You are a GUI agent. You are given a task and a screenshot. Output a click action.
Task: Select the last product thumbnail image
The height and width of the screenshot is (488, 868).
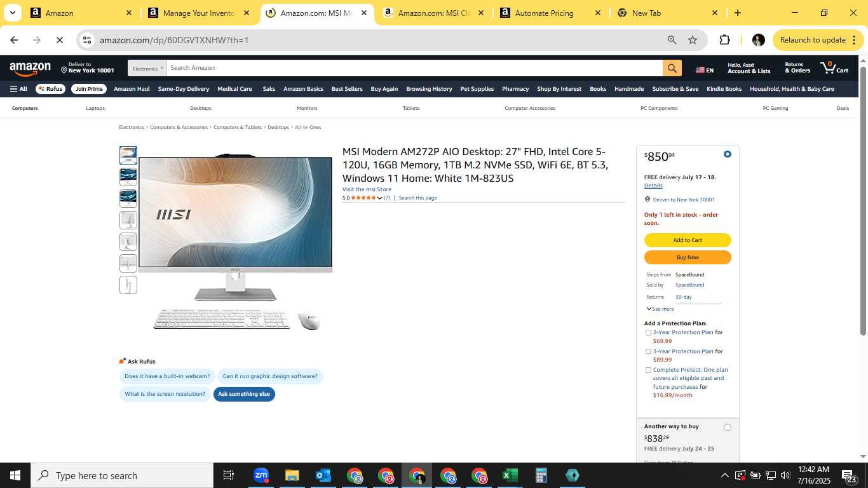click(128, 285)
